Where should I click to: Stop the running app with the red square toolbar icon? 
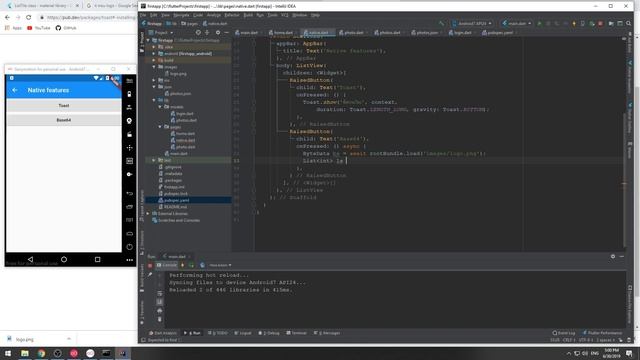point(600,23)
